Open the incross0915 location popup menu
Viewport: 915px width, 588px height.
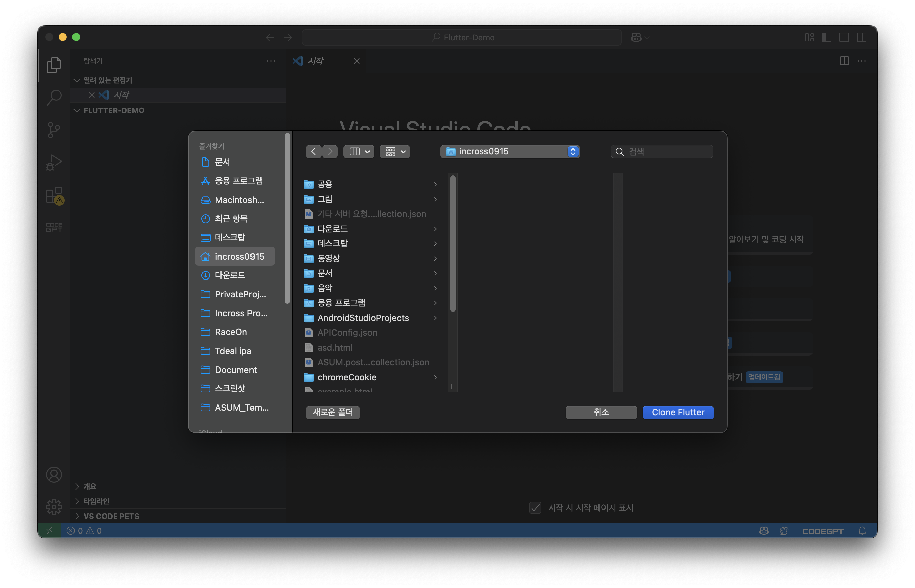click(x=510, y=152)
